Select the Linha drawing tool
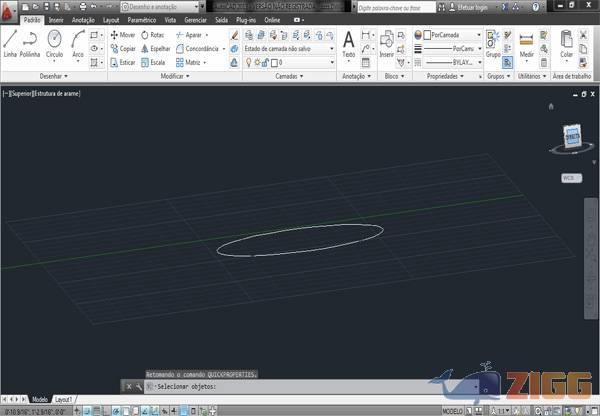The height and width of the screenshot is (416, 600). pyautogui.click(x=10, y=44)
